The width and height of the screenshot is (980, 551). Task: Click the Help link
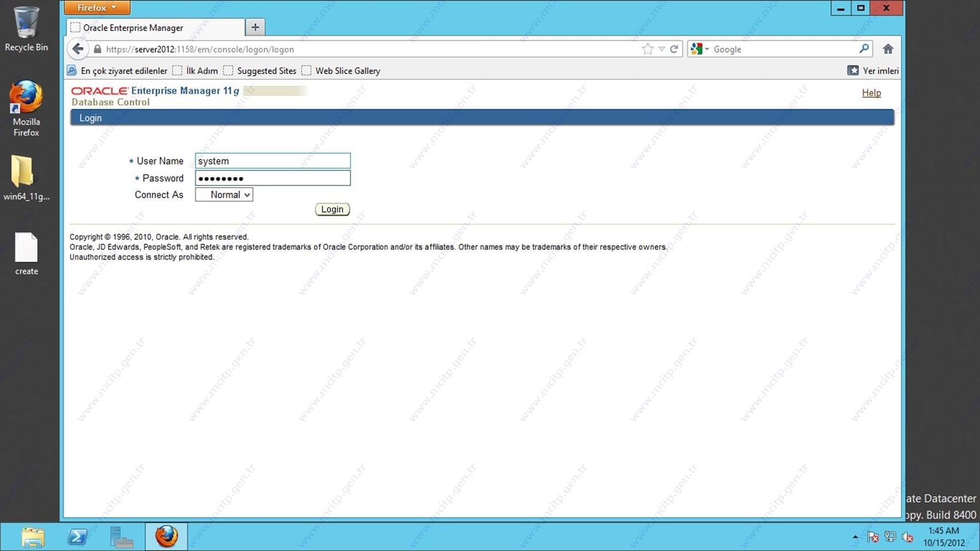pos(871,93)
